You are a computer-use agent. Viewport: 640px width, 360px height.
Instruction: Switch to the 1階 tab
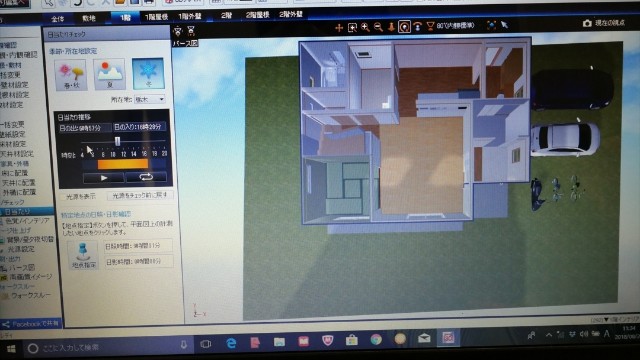[x=125, y=18]
